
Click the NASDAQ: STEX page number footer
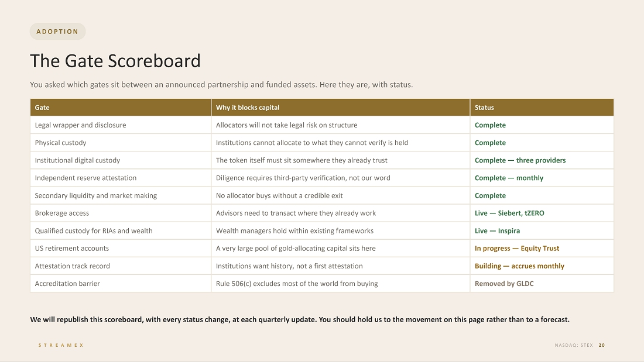pyautogui.click(x=580, y=345)
